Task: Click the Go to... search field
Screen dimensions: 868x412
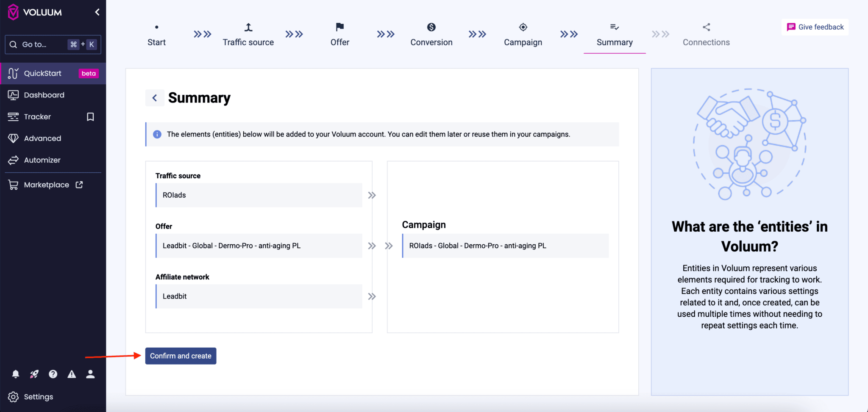Action: [x=36, y=44]
